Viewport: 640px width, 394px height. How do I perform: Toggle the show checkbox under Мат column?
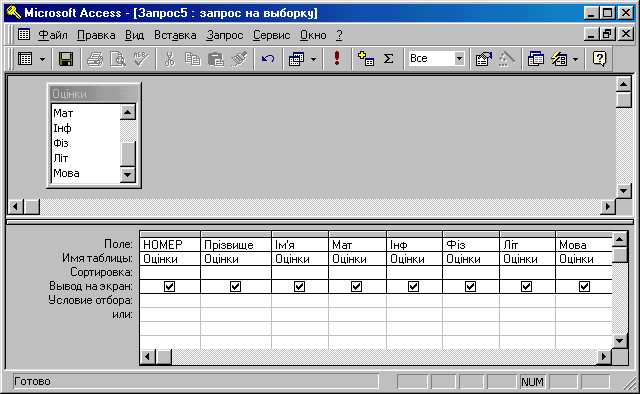pyautogui.click(x=357, y=287)
